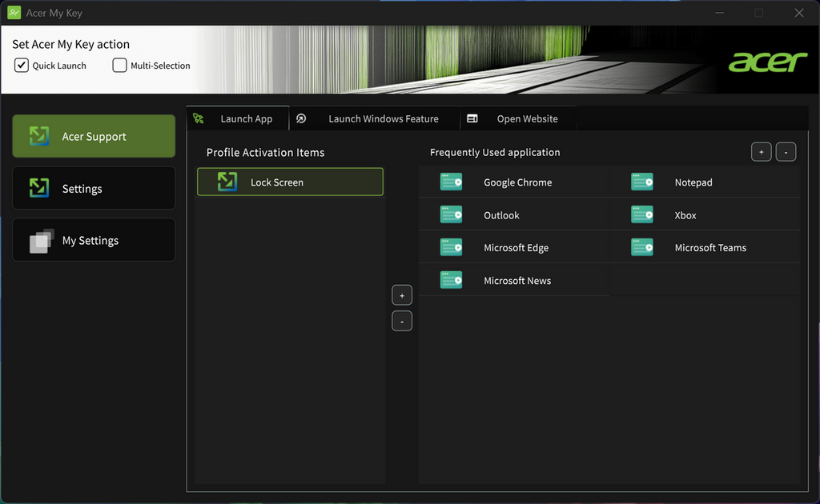This screenshot has width=820, height=504.
Task: Click the rocket icon on Launch App tab
Action: coord(199,118)
